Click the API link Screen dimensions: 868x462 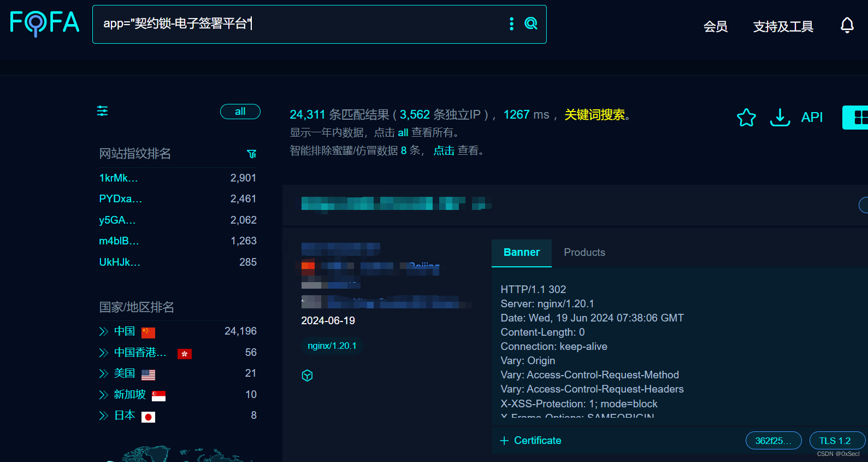tap(812, 117)
